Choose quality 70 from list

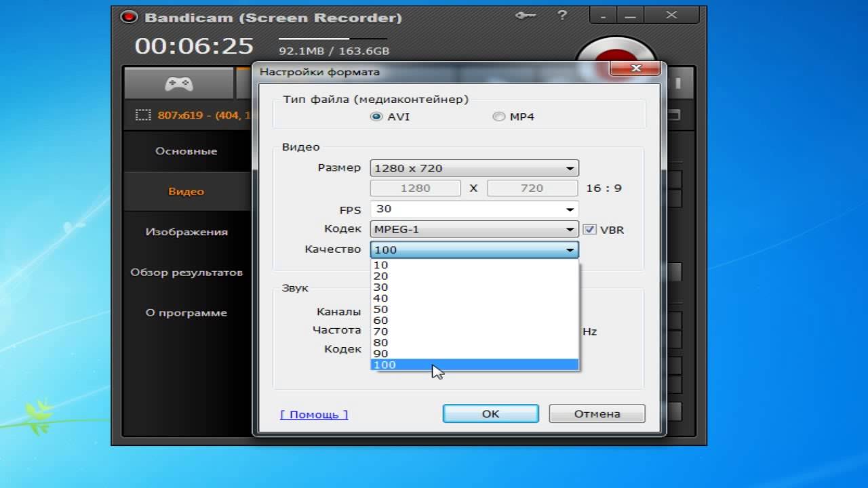475,331
